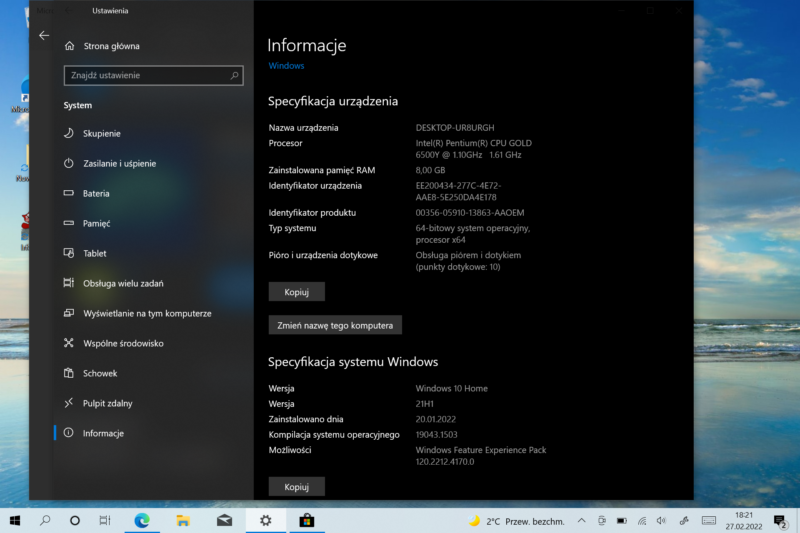Open Wyświetlanie na tym komputerze

click(146, 313)
